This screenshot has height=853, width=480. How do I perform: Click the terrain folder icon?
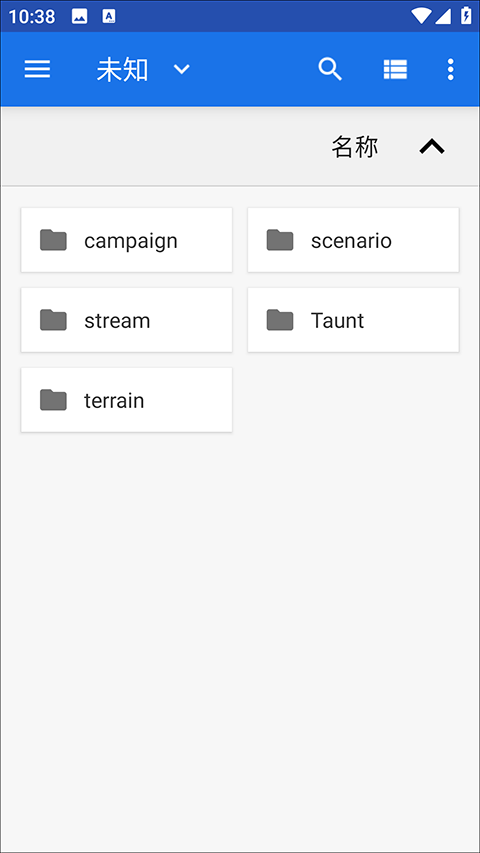pyautogui.click(x=53, y=400)
